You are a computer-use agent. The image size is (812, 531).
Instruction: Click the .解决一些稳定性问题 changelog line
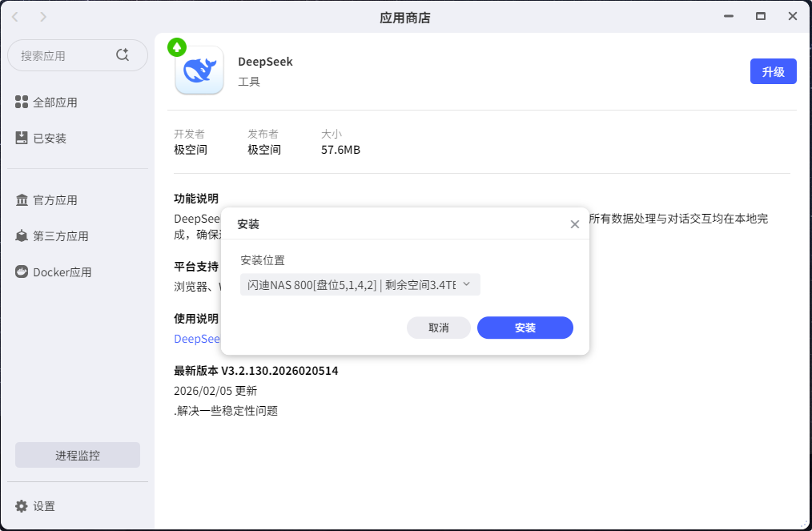[x=226, y=411]
